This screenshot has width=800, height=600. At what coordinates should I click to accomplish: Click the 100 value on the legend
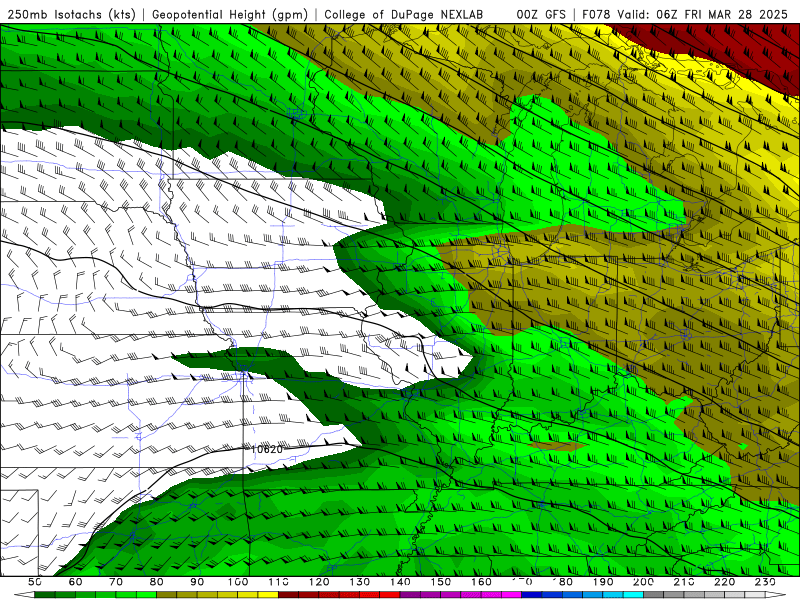(x=238, y=582)
